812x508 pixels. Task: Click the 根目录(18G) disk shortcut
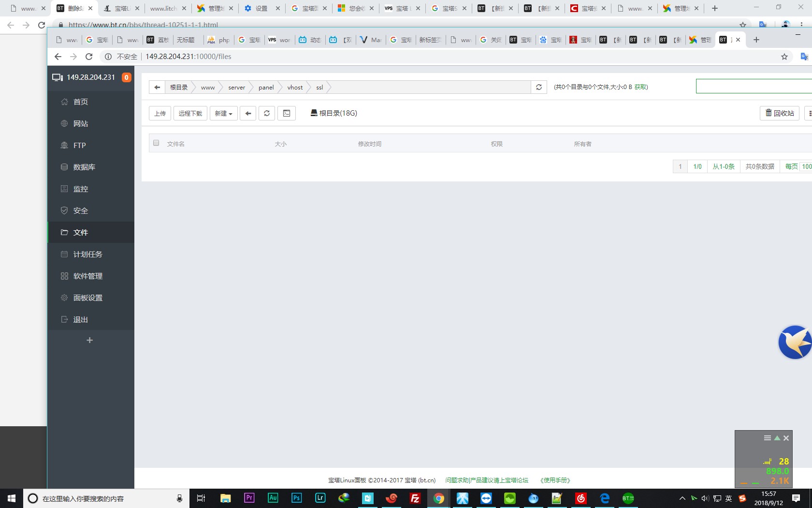tap(333, 113)
